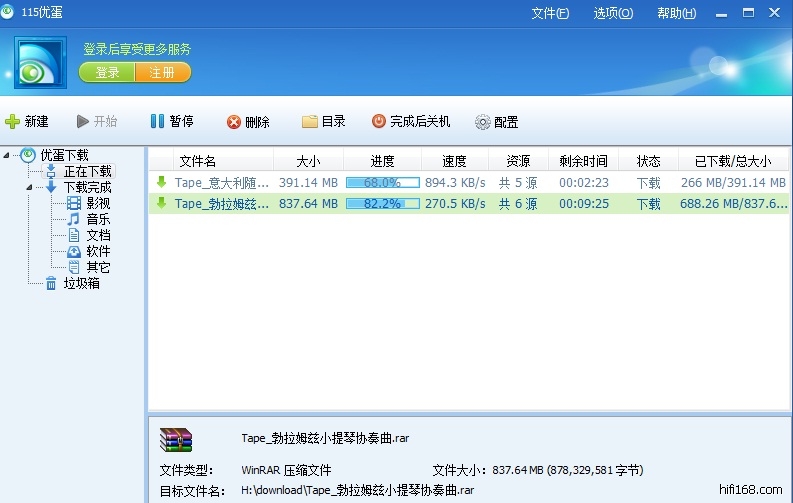Click the green plus 新建 icon
The width and height of the screenshot is (793, 503).
13,122
